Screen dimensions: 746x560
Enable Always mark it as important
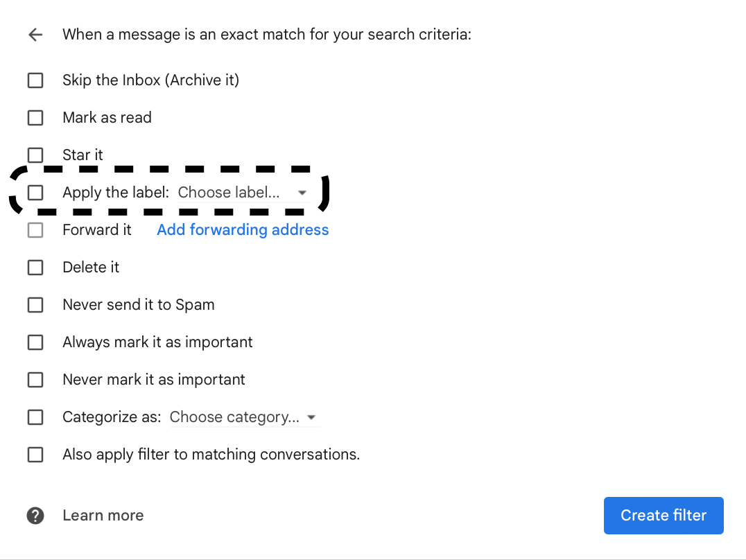(x=35, y=342)
